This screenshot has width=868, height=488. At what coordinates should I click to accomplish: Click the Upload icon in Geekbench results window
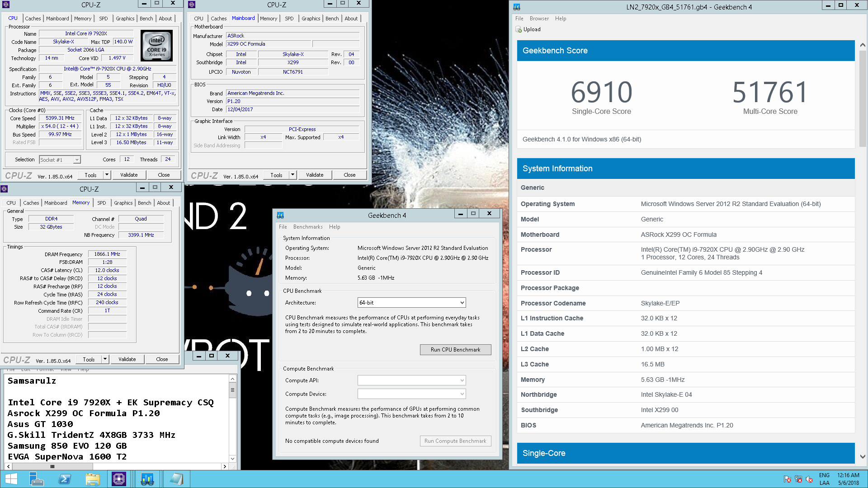click(x=519, y=29)
